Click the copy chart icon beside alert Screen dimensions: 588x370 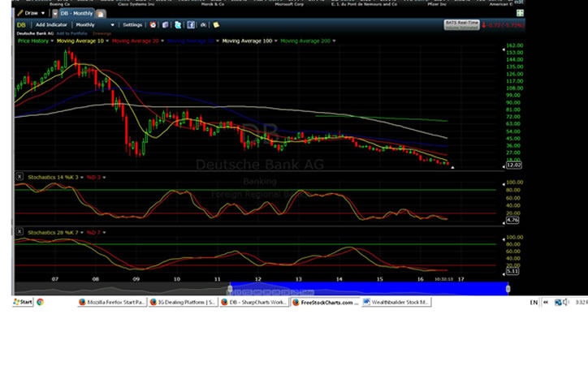tap(164, 25)
